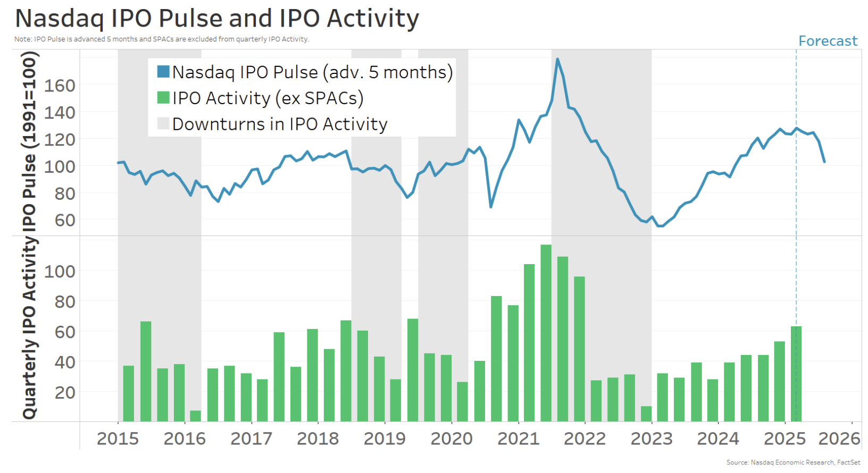Click the 2026 x-axis year label
This screenshot has height=473, width=868.
839,438
